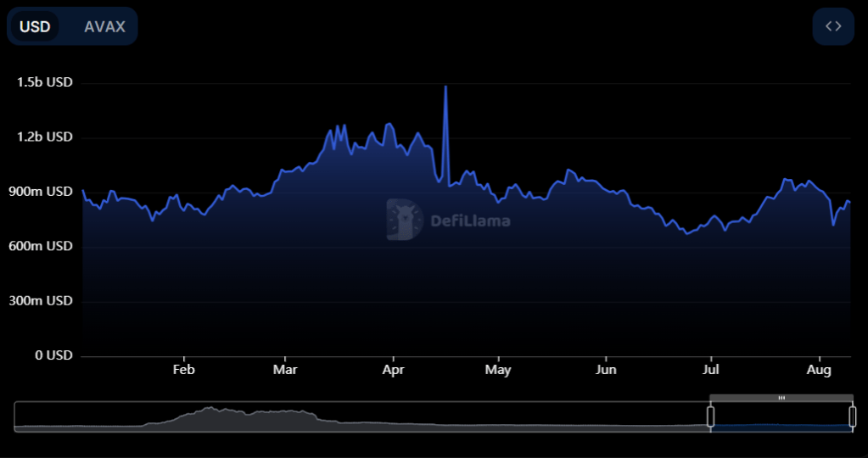This screenshot has width=868, height=458.
Task: Click the peak of the April spike
Action: pos(445,87)
